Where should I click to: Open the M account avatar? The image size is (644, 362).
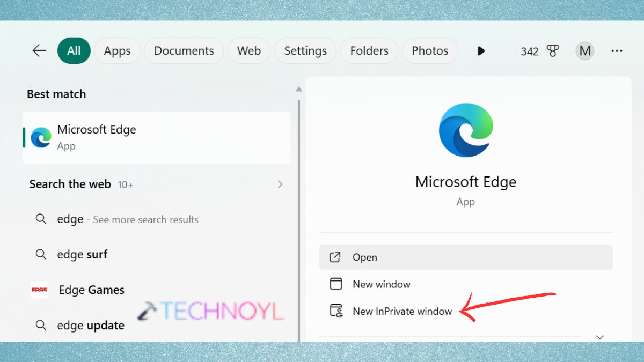tap(585, 51)
